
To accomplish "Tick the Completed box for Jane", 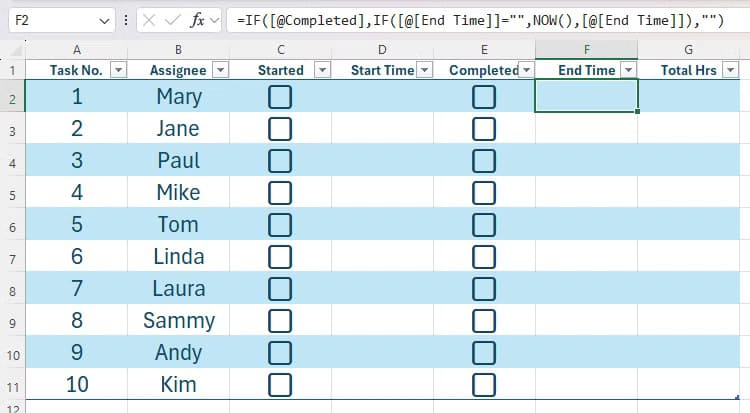I will [484, 129].
